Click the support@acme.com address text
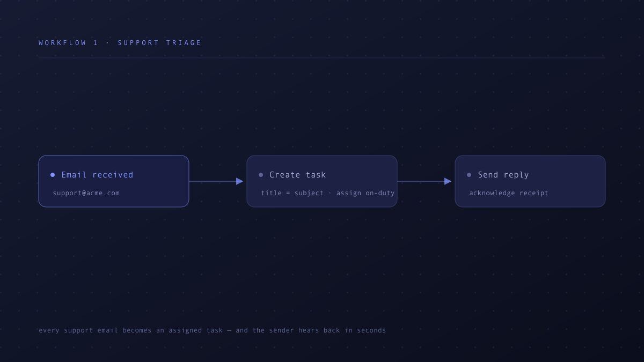644x362 pixels. (86, 193)
